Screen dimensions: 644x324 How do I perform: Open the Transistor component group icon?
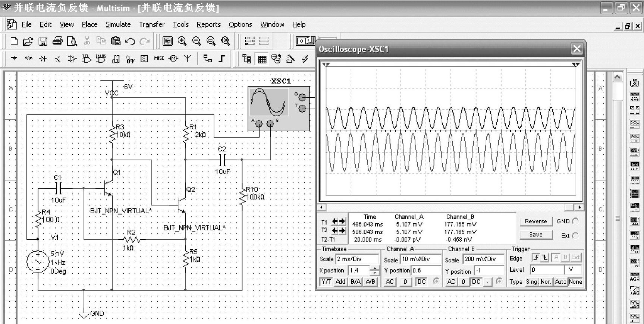(x=57, y=59)
